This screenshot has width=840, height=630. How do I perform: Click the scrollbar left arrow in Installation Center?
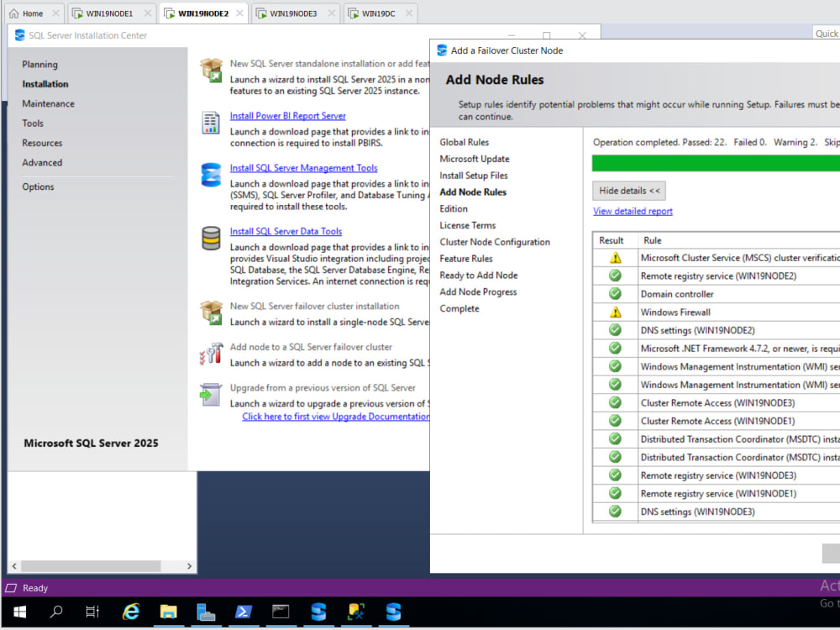14,565
